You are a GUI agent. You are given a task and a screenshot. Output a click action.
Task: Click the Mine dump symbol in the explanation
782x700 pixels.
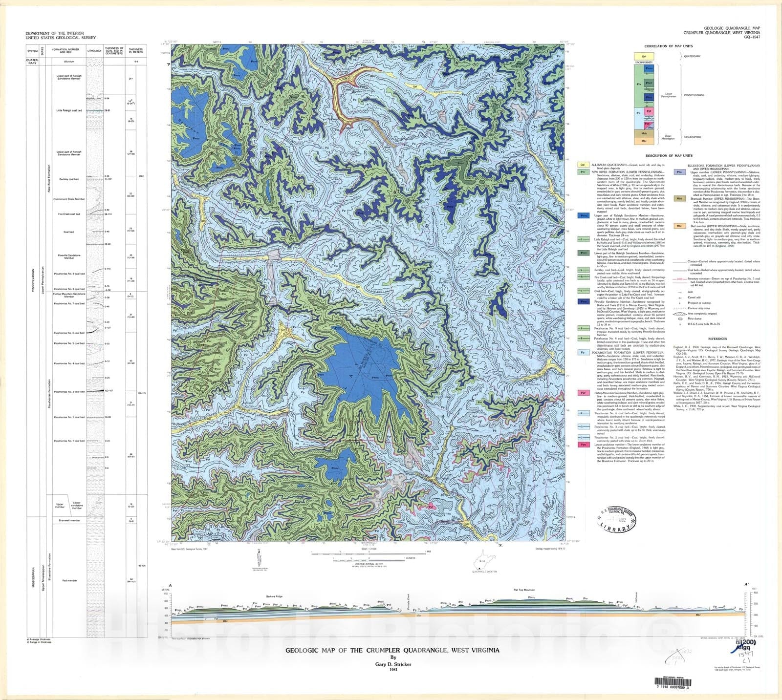coord(680,318)
